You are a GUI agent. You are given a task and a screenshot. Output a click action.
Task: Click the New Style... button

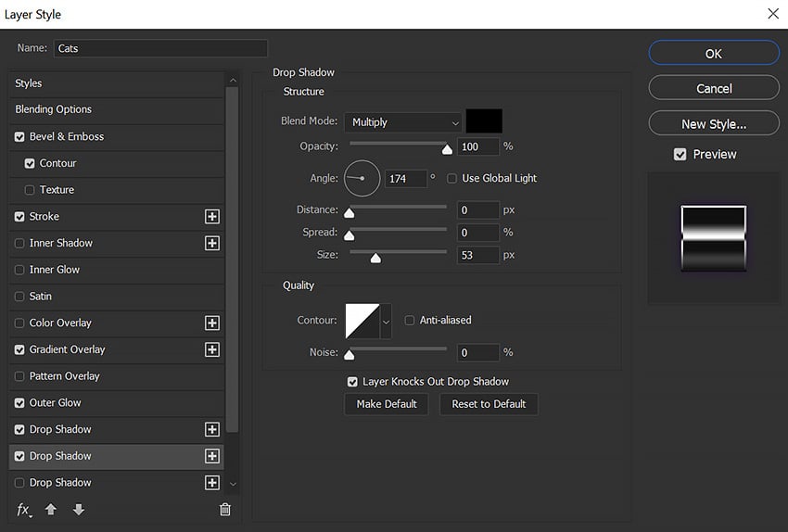(x=713, y=124)
